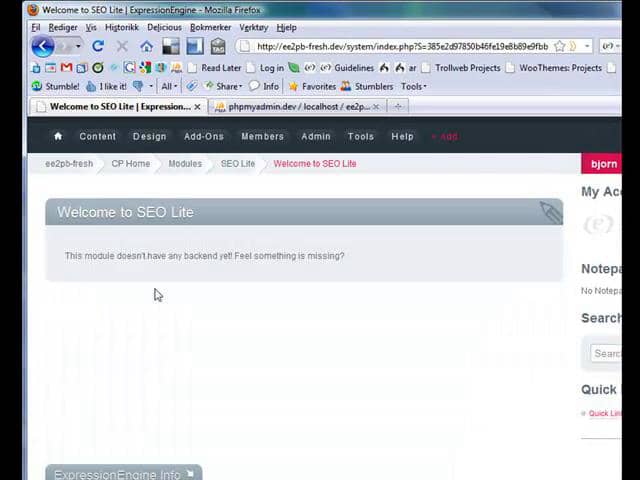Click the Info speech-bubble button

pos(264,86)
